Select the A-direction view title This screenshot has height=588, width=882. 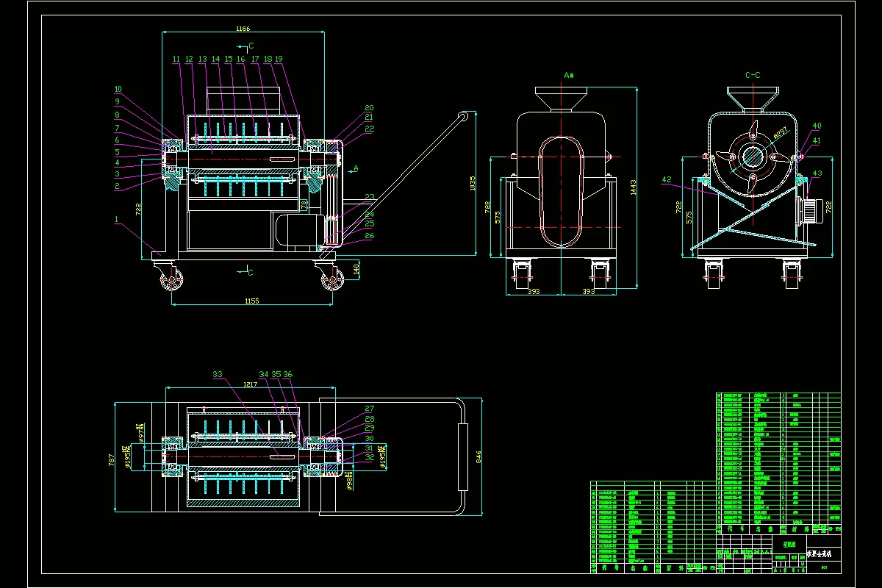(x=567, y=75)
